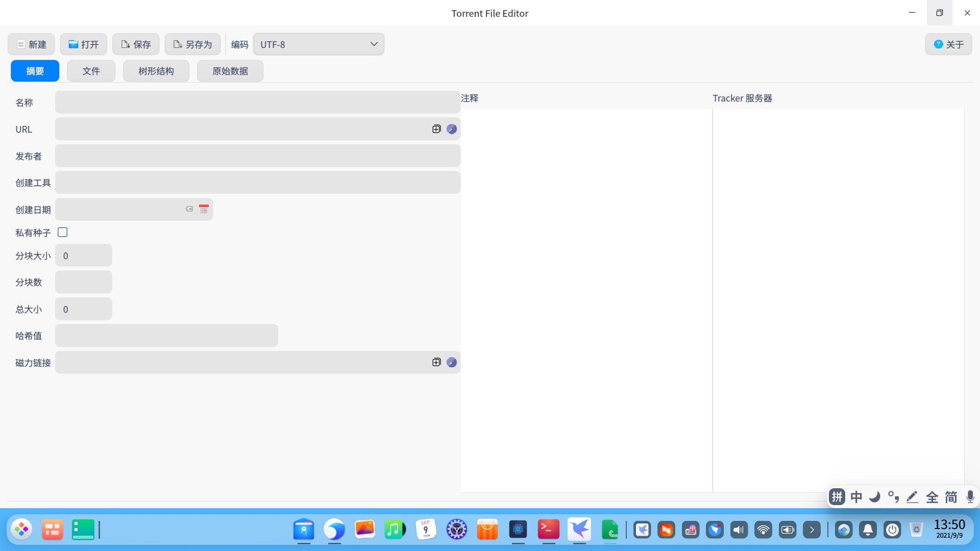Viewport: 980px width, 551px height.
Task: Open the 关于 about dialog
Action: tap(948, 44)
